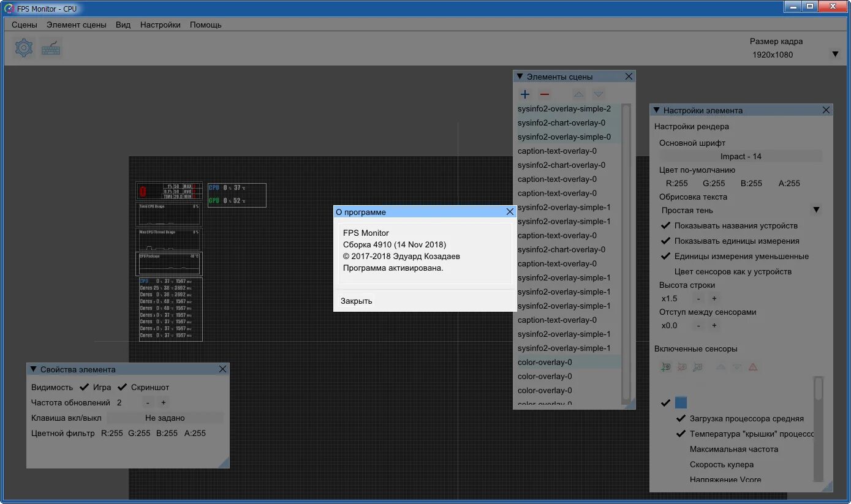Click the green add-sensor icon

666,367
